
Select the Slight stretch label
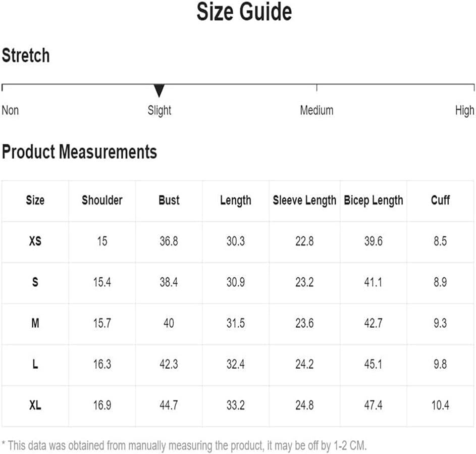pos(160,110)
